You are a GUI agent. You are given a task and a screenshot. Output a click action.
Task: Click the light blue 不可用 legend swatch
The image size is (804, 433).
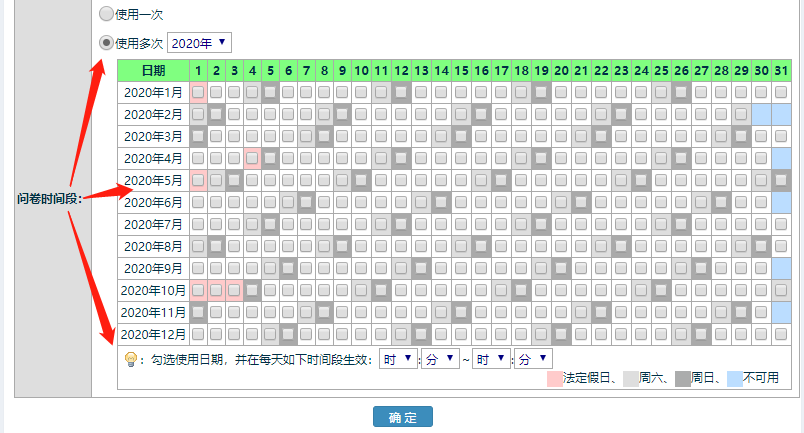[x=735, y=379]
